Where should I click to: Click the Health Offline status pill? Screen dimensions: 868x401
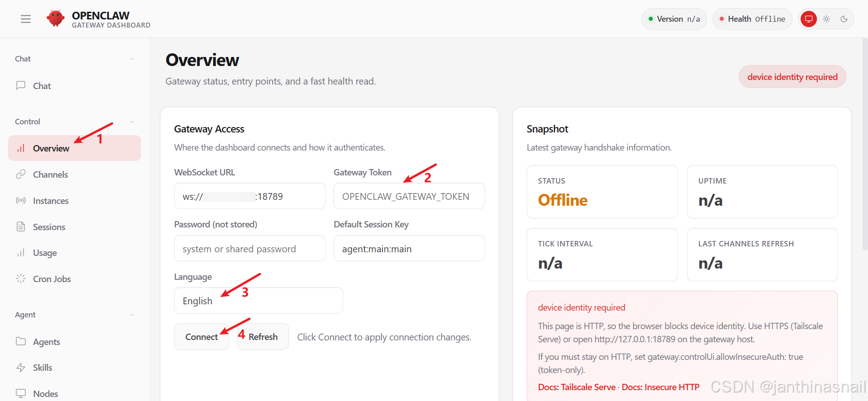pyautogui.click(x=752, y=19)
